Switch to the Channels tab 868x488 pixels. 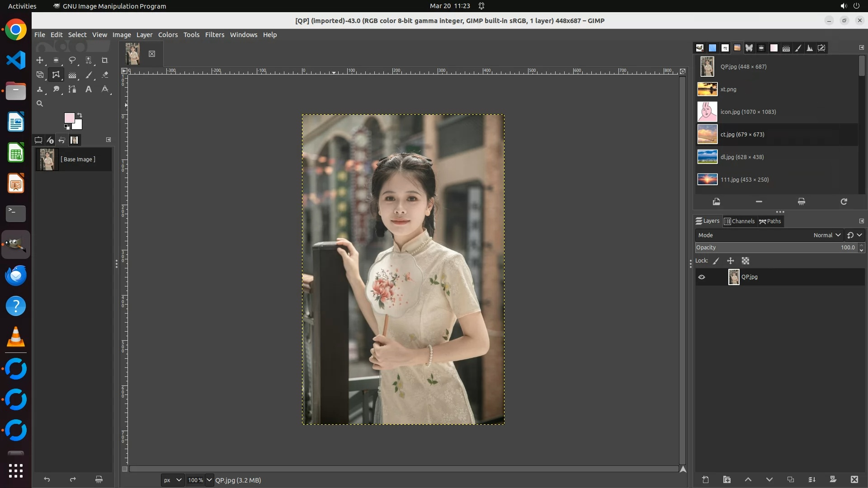[739, 221]
